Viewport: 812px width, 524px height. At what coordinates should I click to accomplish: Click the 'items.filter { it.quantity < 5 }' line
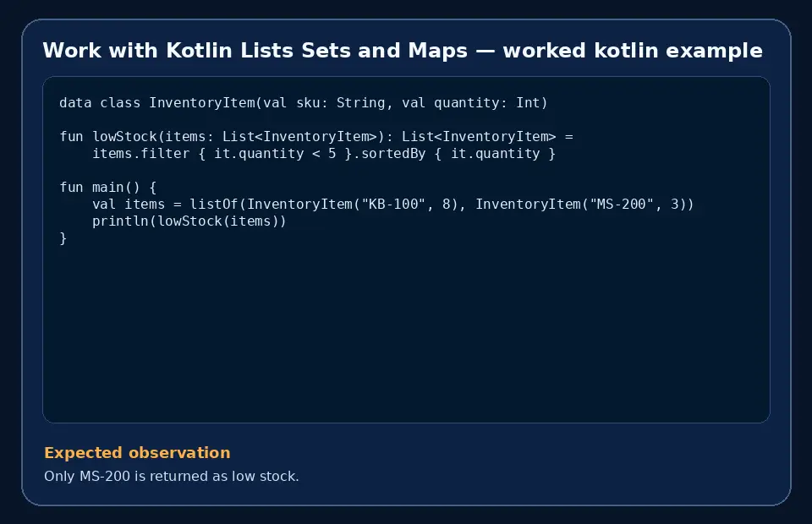point(324,154)
